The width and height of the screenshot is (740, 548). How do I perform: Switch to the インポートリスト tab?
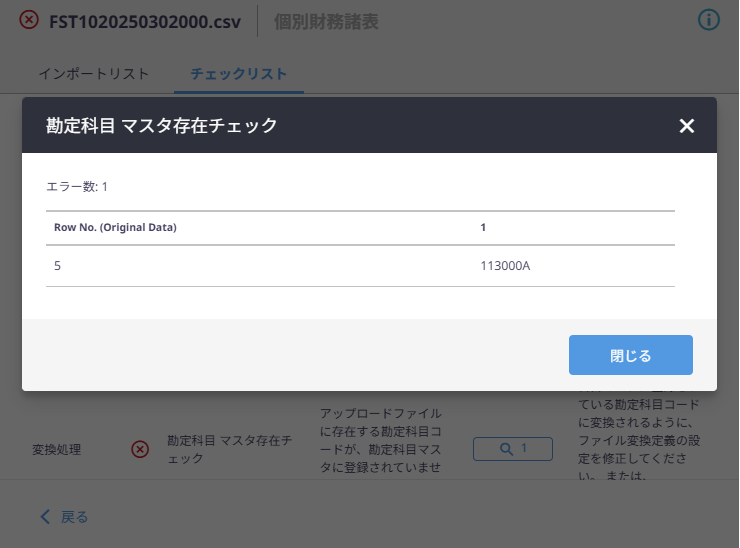click(93, 74)
